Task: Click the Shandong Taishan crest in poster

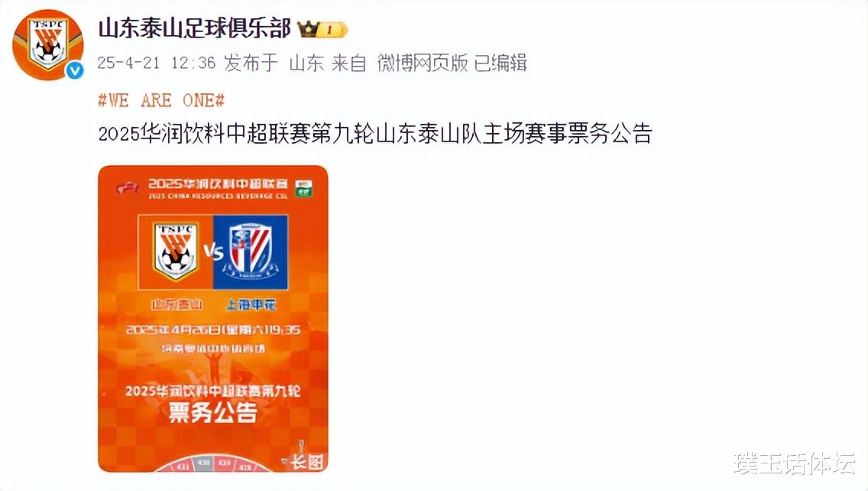Action: (x=176, y=251)
